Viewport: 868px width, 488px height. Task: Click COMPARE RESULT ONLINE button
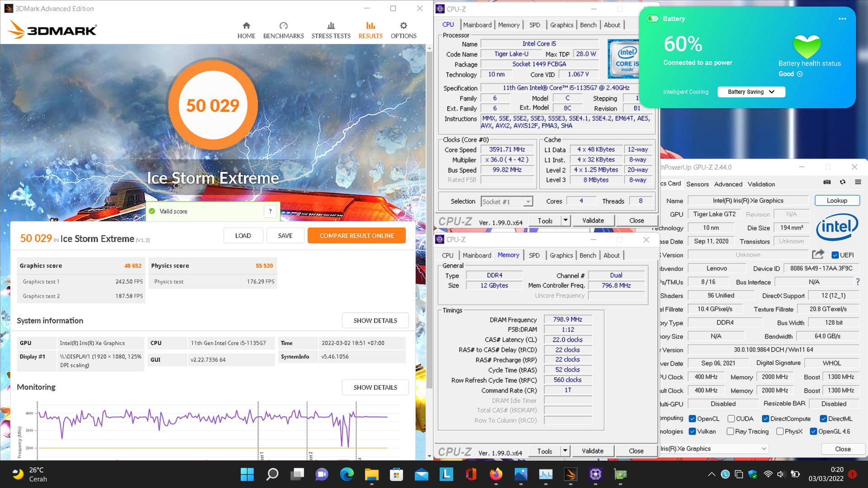(x=357, y=235)
